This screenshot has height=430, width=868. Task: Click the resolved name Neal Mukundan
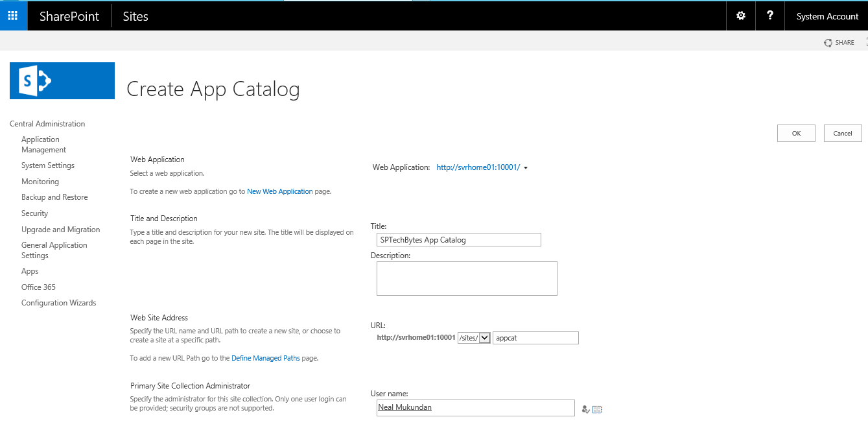[405, 407]
